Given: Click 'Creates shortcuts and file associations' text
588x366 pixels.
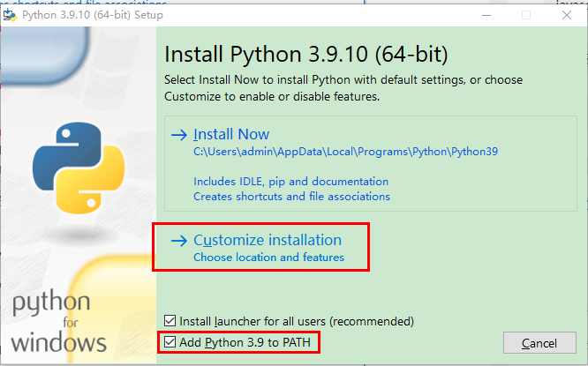Looking at the screenshot, I should click(x=291, y=197).
